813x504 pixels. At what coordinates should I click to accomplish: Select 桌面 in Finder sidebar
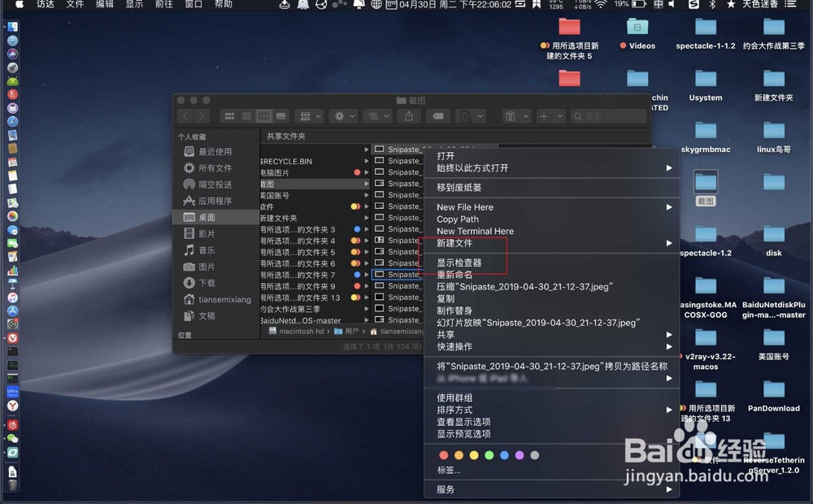215,217
